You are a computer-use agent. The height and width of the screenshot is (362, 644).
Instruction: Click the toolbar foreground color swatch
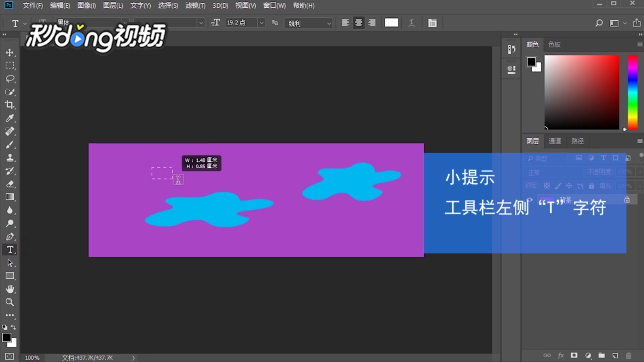[6, 337]
